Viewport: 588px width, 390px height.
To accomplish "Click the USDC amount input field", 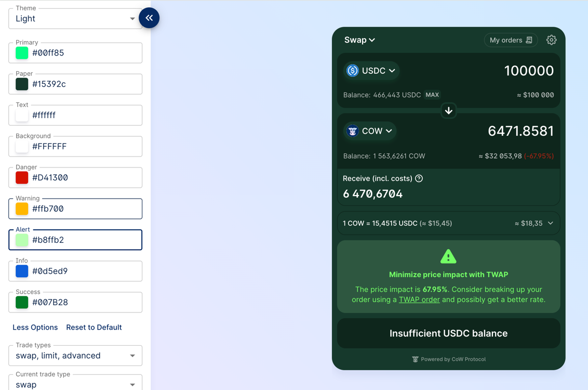I will [529, 70].
